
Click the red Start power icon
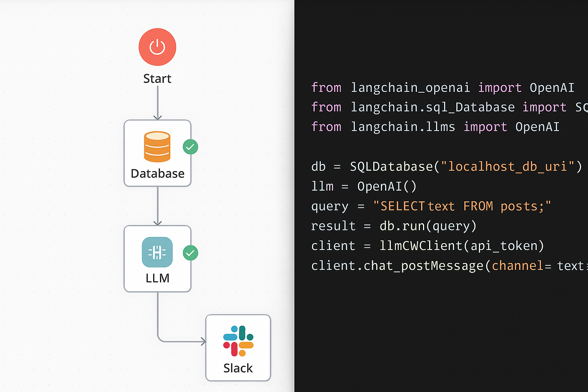pos(157,47)
